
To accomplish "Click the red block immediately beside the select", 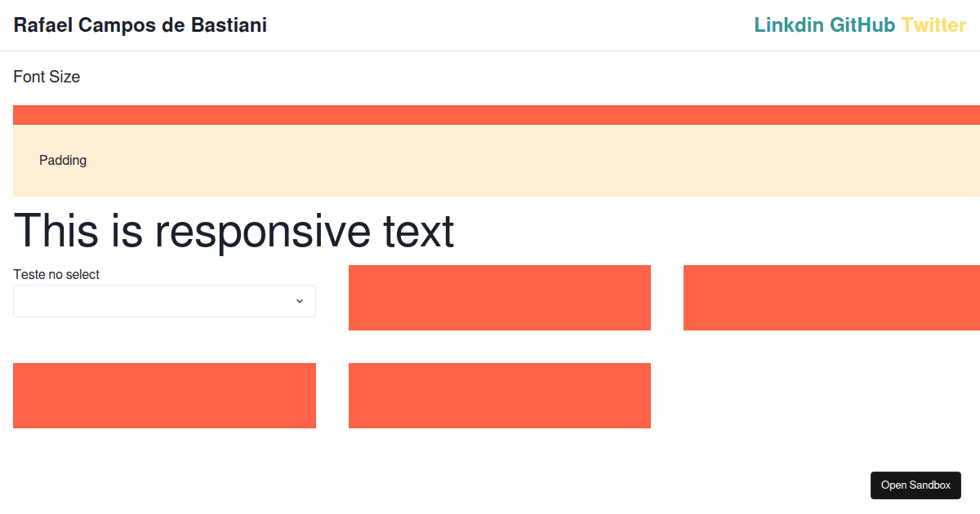I will (500, 298).
